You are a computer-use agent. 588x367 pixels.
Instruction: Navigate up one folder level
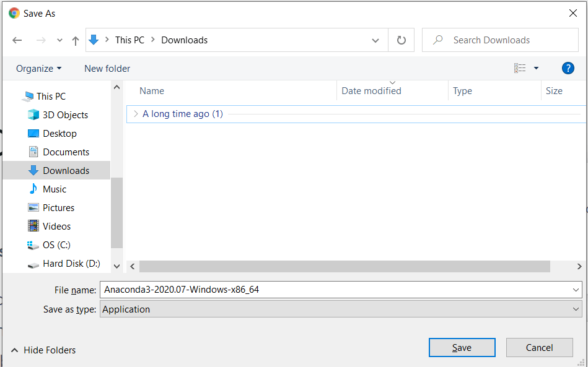75,40
